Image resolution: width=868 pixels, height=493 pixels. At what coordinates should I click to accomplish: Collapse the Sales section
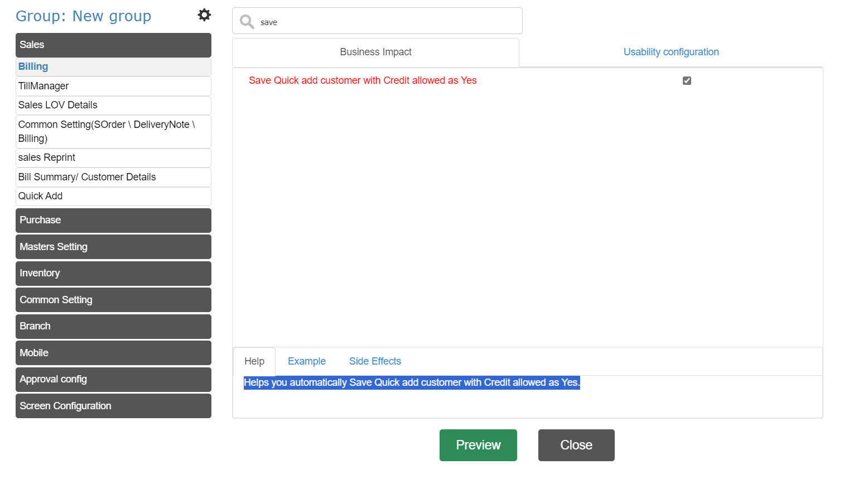point(113,45)
